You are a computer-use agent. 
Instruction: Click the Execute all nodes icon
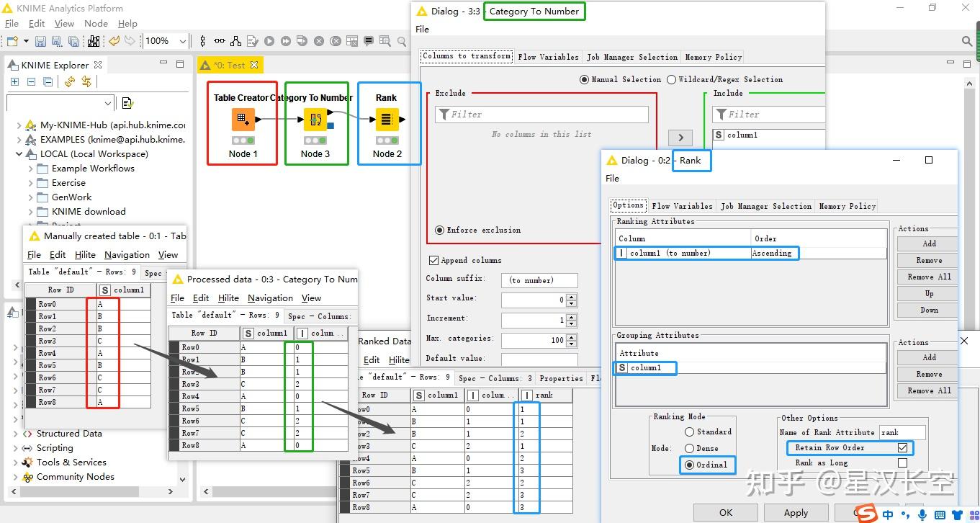pos(286,42)
